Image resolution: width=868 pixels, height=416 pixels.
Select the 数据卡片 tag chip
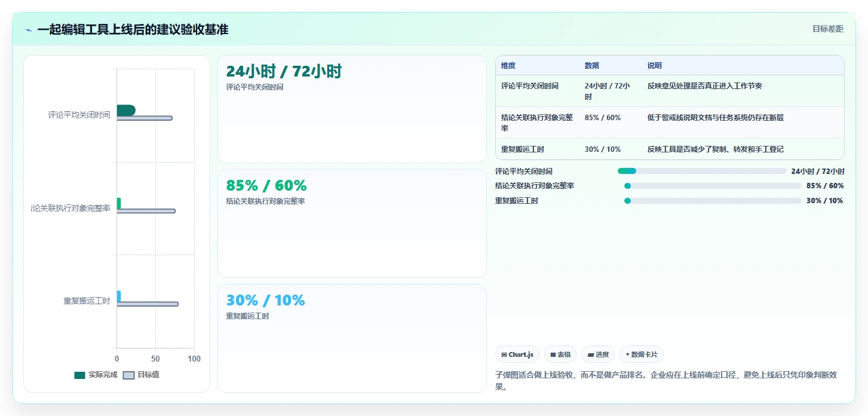click(642, 354)
